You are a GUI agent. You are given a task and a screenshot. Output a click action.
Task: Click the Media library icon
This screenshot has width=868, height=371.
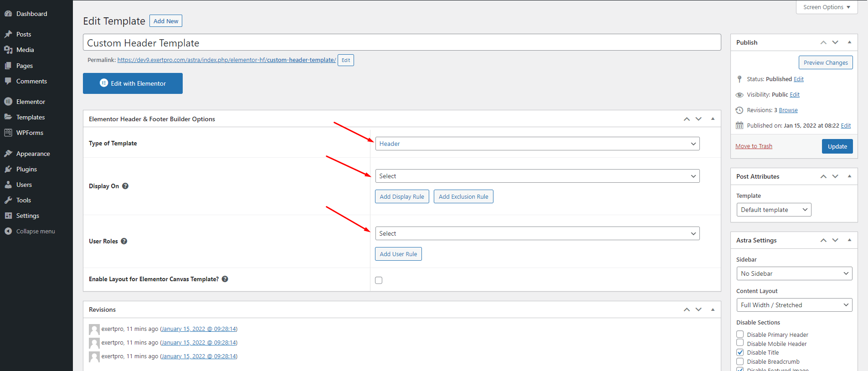(x=8, y=50)
